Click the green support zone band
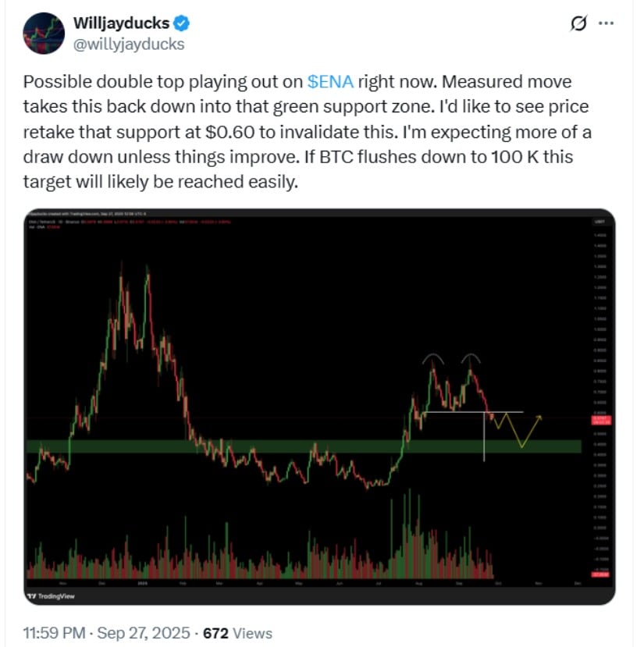The image size is (644, 647). pos(234,446)
